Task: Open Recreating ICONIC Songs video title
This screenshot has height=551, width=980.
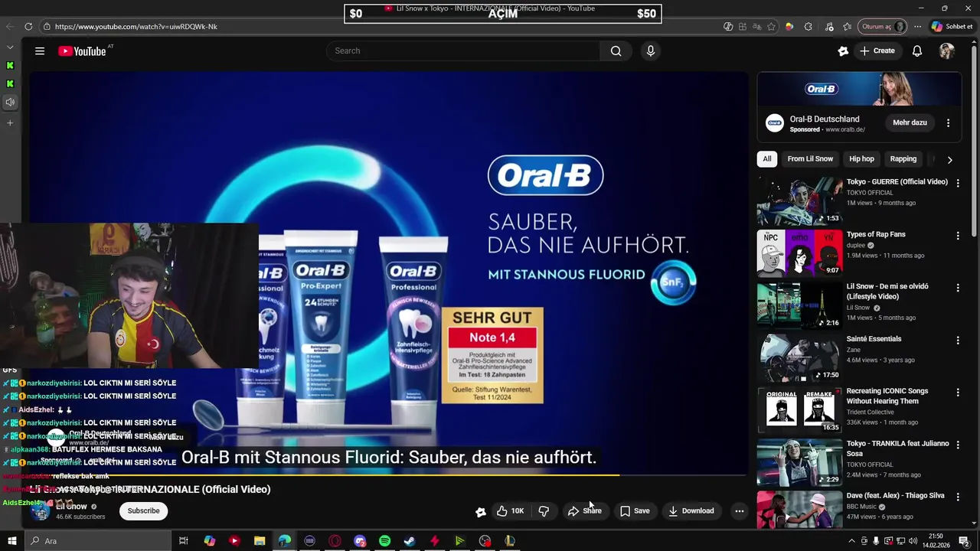Action: 887,396
